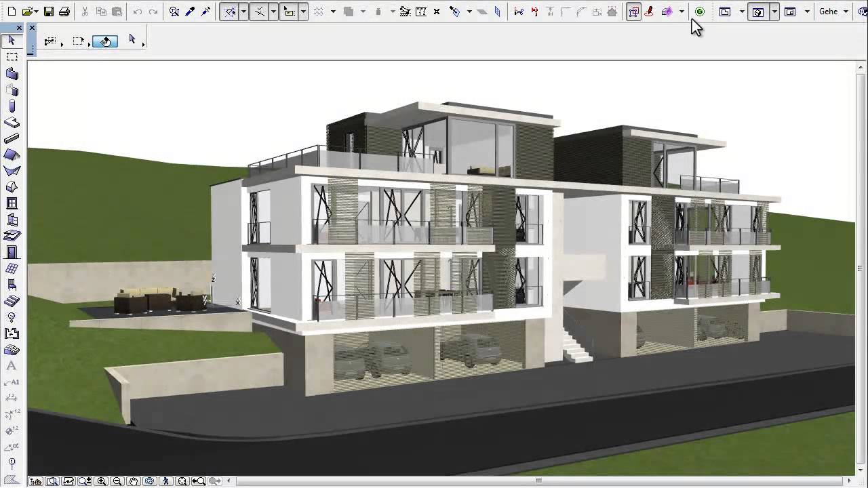The height and width of the screenshot is (488, 868).
Task: Use the Copy icon on the toolbar
Action: 101,11
